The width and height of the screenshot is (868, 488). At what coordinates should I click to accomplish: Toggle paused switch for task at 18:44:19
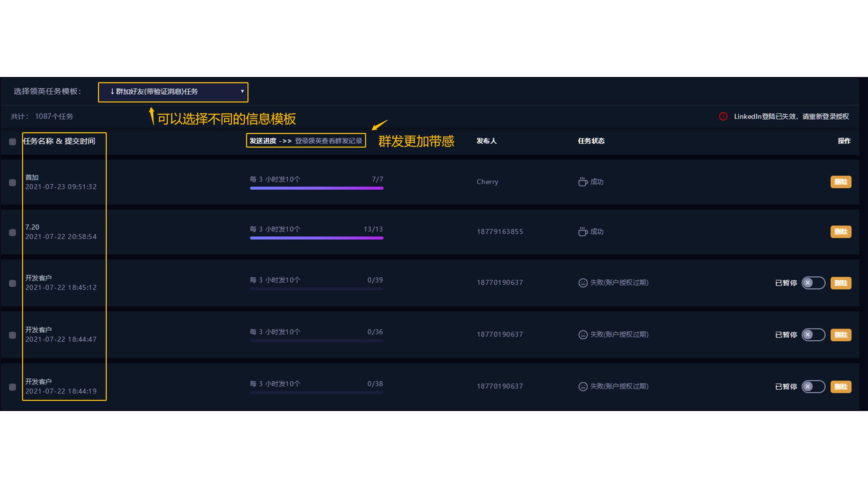click(813, 387)
